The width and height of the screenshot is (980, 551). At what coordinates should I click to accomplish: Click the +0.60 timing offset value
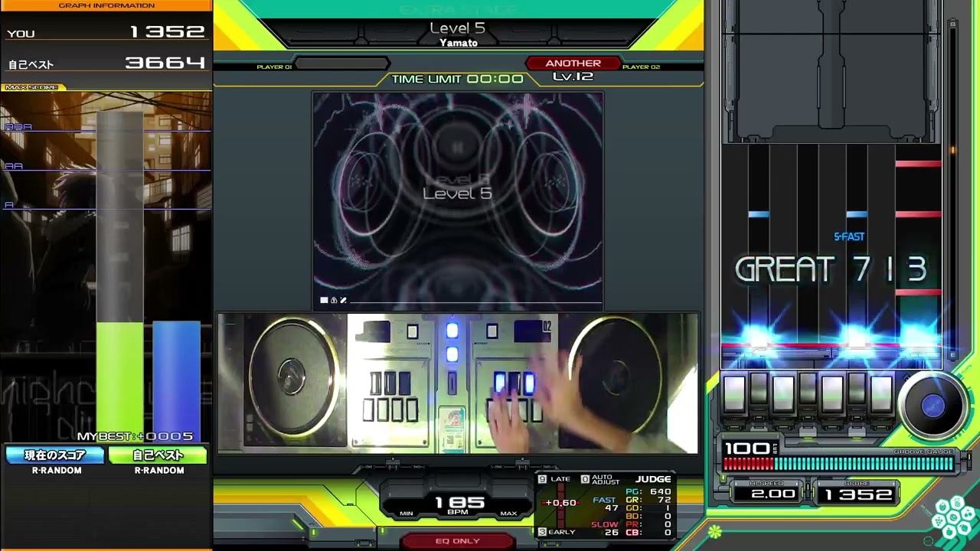[560, 503]
